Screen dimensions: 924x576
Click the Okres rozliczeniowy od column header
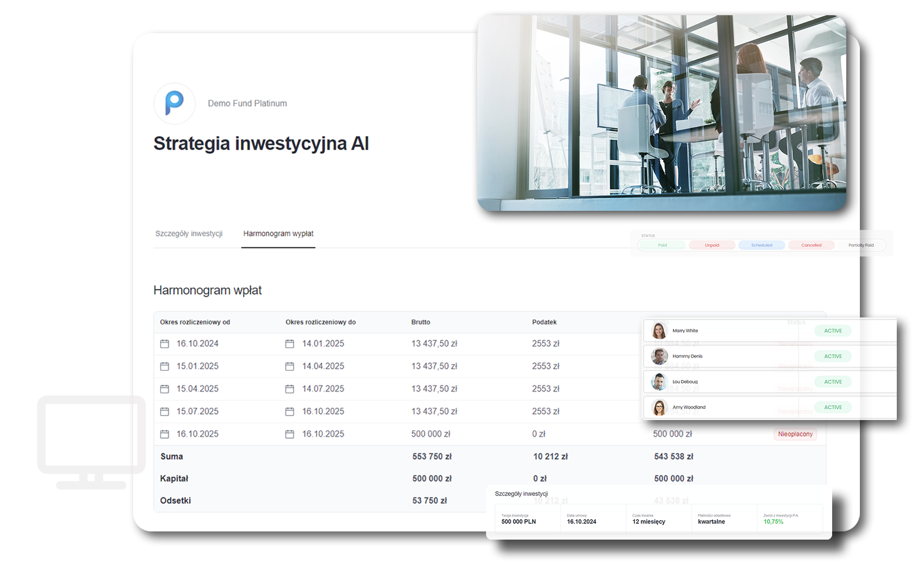tap(195, 322)
